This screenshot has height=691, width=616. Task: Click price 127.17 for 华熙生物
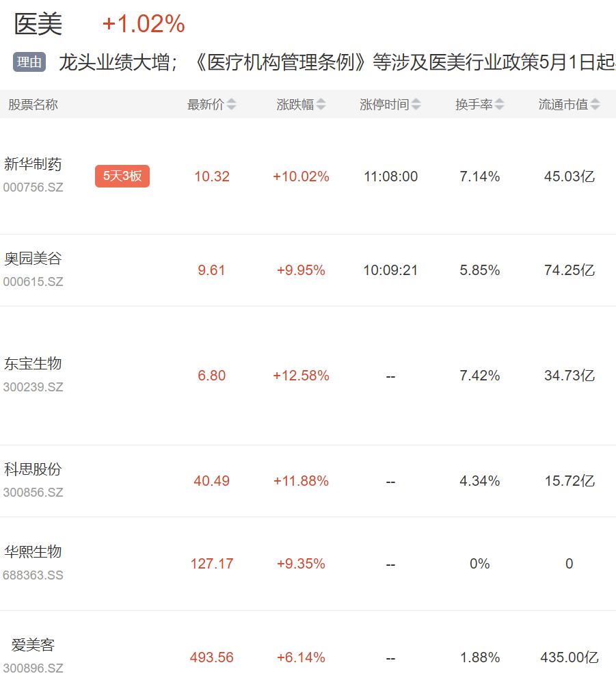coord(212,564)
